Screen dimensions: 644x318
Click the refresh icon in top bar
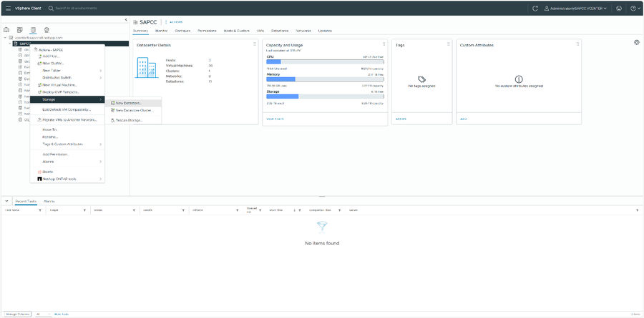point(535,8)
